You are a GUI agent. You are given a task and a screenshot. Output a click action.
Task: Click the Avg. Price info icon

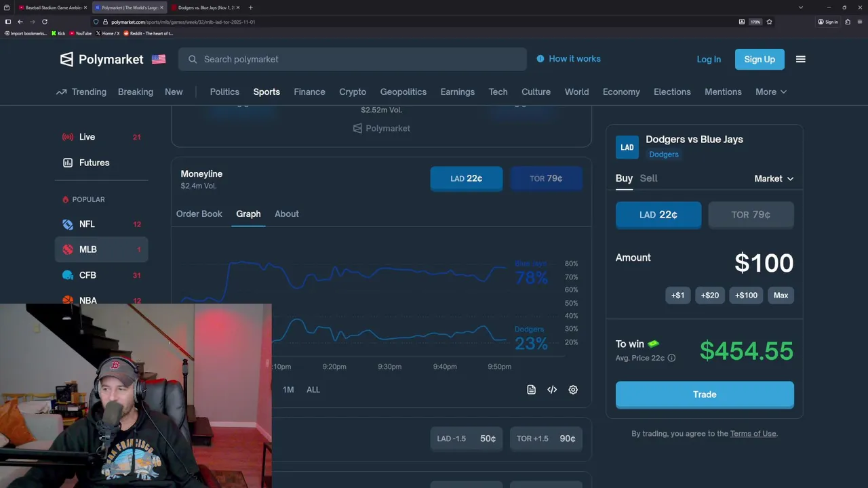point(671,358)
